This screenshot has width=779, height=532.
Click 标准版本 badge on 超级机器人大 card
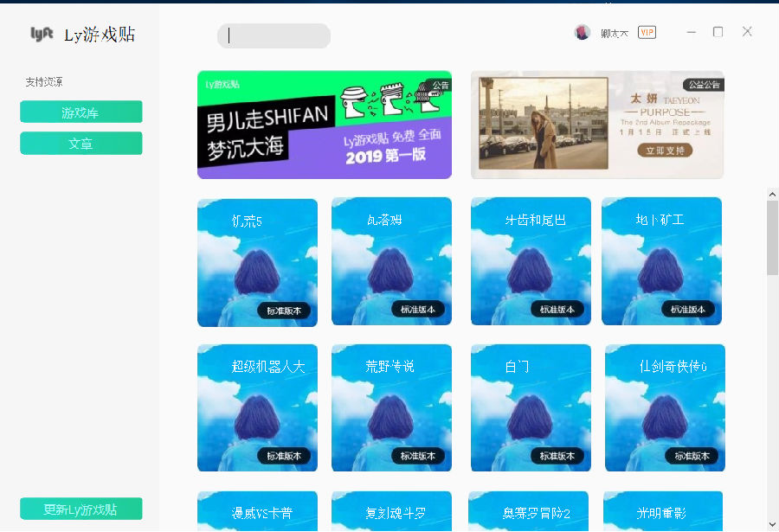[x=284, y=456]
